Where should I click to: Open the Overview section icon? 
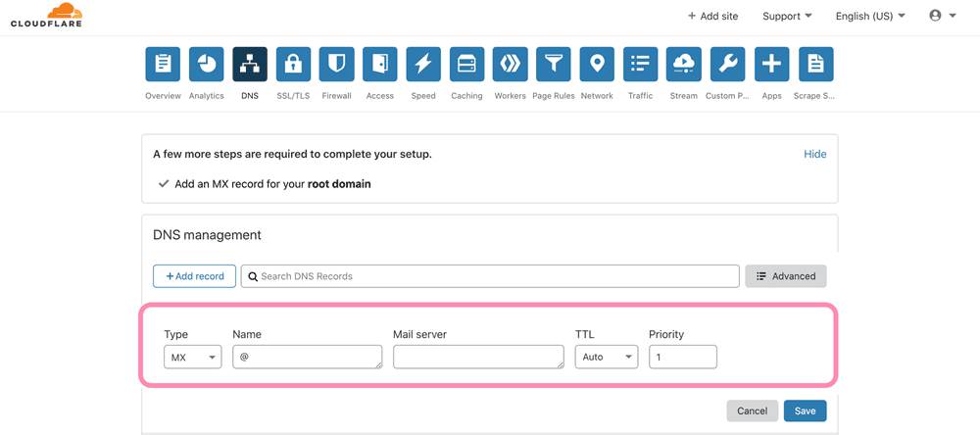[163, 65]
